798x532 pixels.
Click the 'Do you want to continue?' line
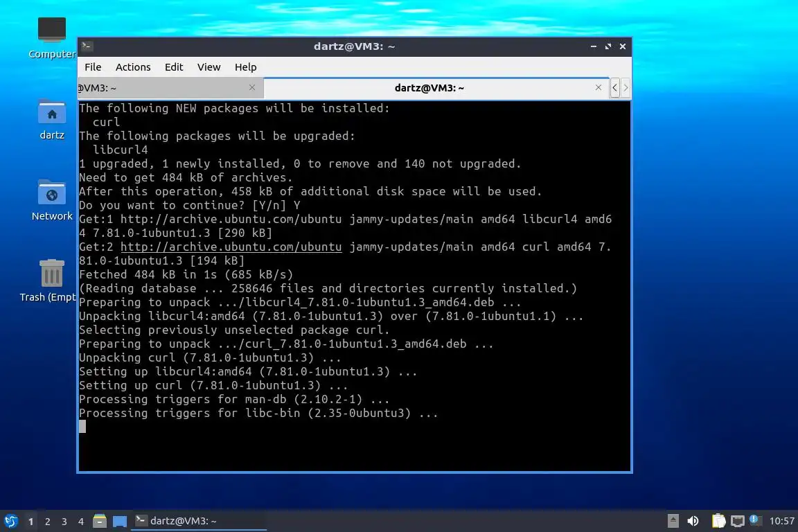point(189,205)
